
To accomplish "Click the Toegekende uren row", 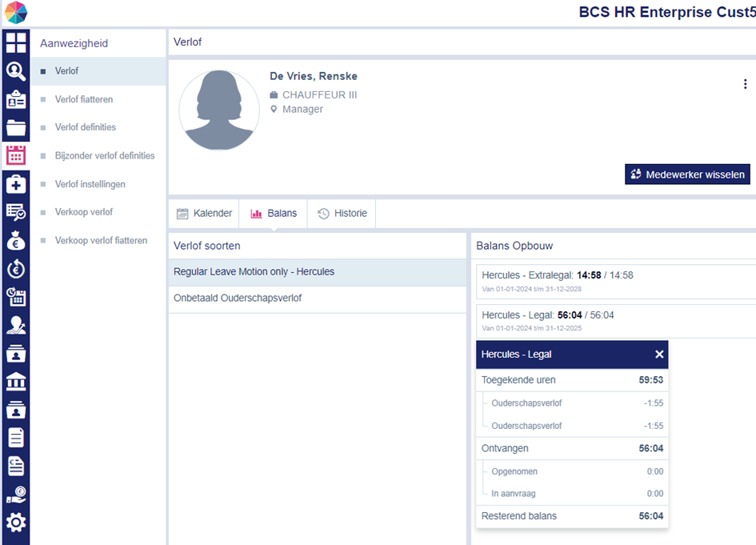I will coord(572,380).
